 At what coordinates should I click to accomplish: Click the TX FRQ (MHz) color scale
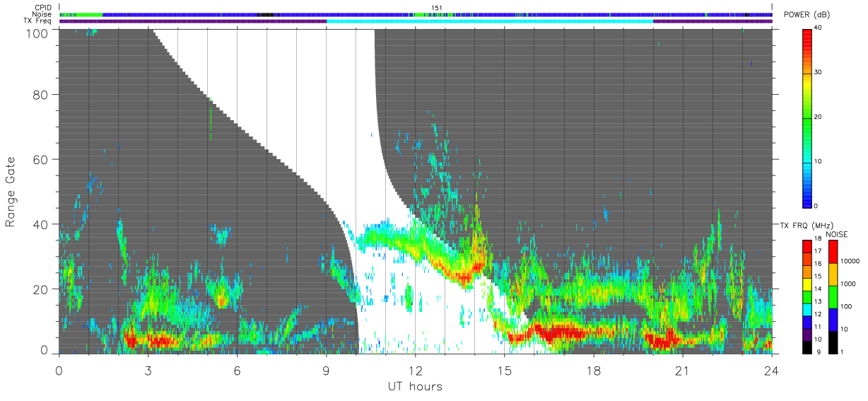click(x=808, y=296)
